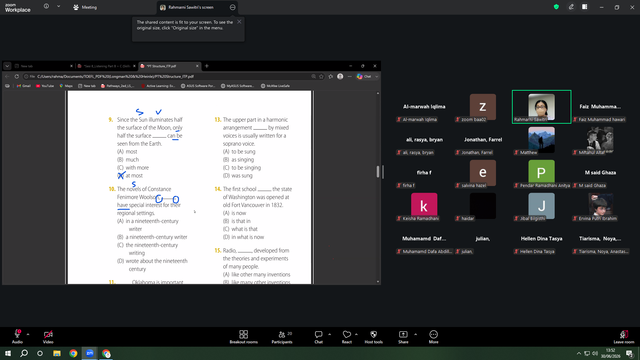Unmute using the Audio microphone icon
Image resolution: width=640 pixels, height=360 pixels.
point(17,334)
